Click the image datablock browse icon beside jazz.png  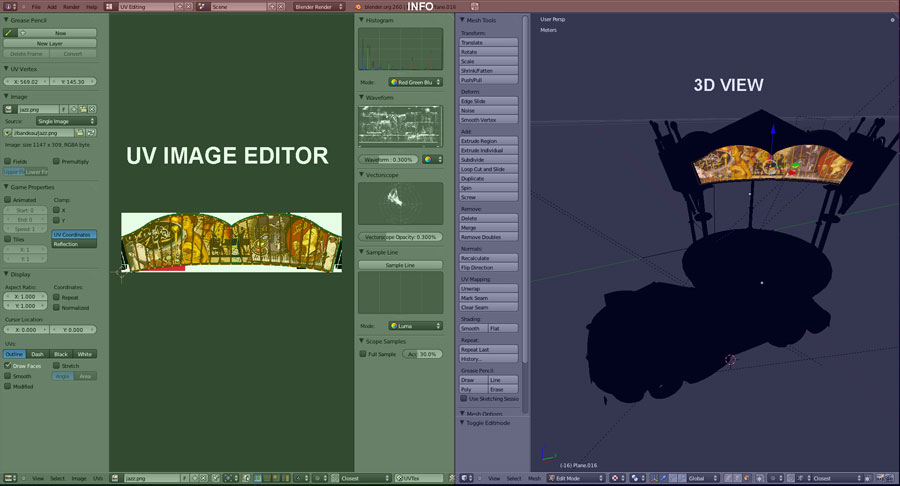point(9,109)
